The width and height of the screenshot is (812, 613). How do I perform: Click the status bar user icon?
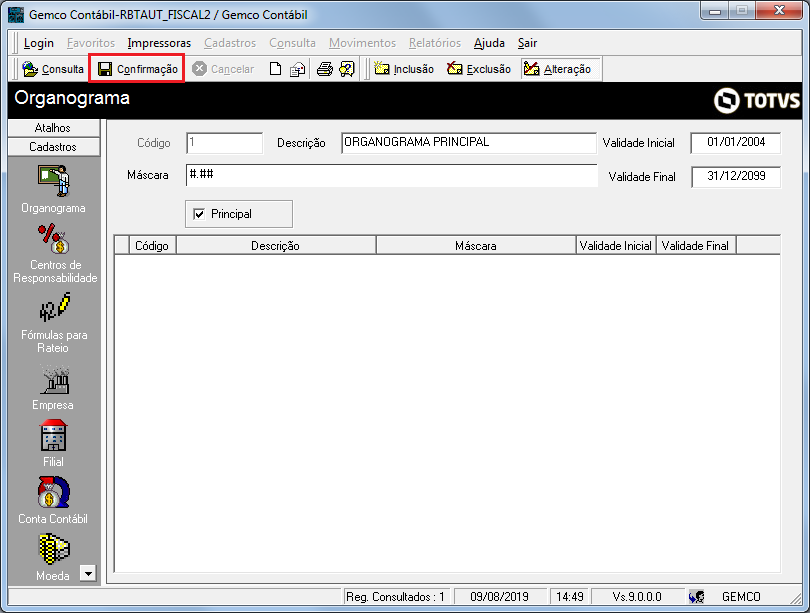[697, 597]
